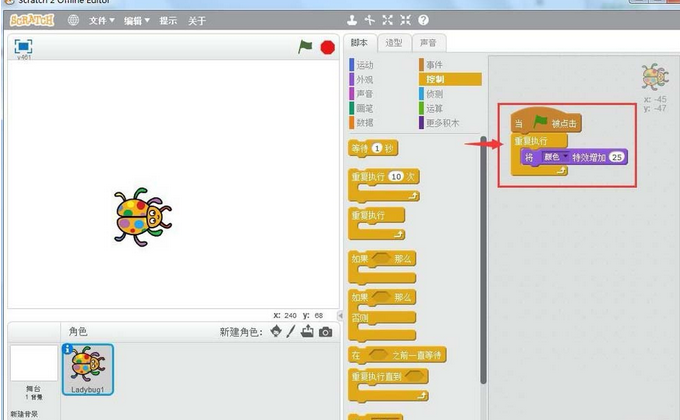Create new sprite from camera icon
The image size is (680, 420).
tap(325, 332)
